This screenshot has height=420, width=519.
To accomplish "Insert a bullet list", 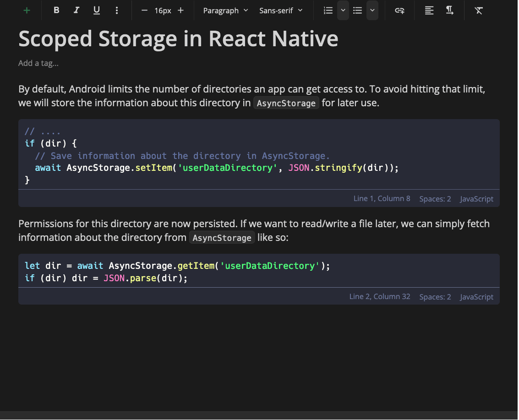I will 358,10.
